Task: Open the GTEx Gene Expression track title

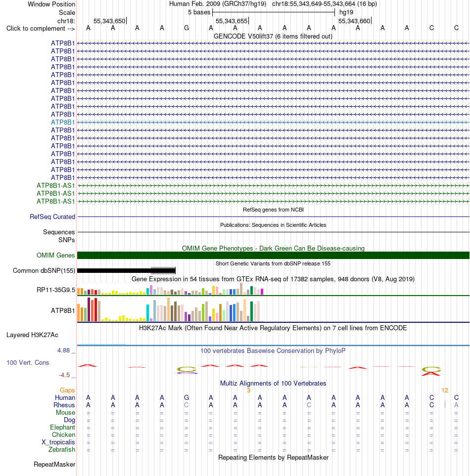Action: coord(273,279)
